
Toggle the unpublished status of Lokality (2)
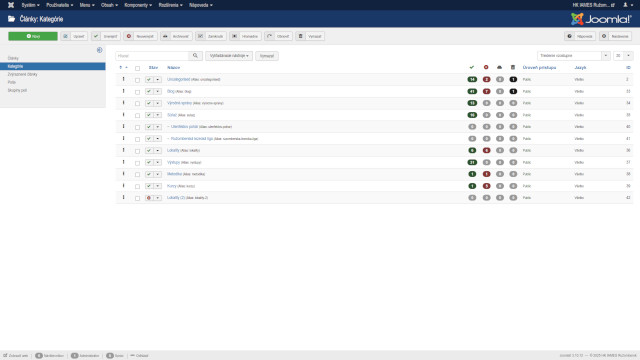(x=149, y=198)
